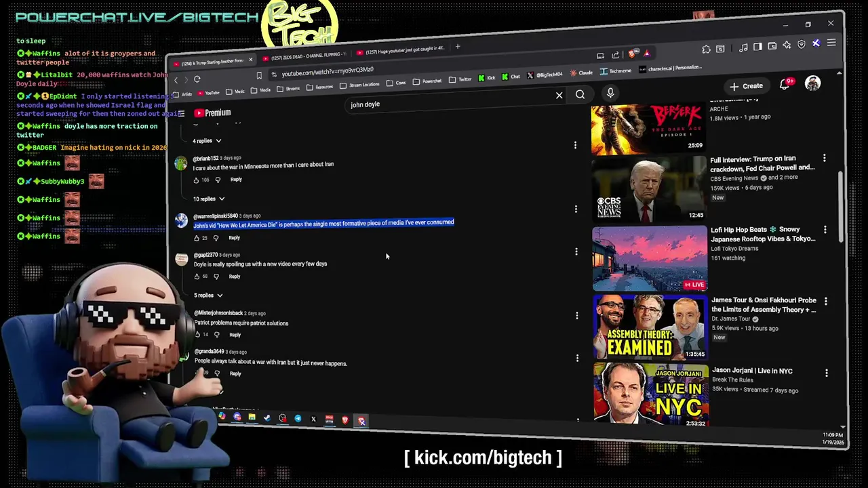Screen dimensions: 868x488
Task: Open Stream Locations bookmark folder
Action: pyautogui.click(x=359, y=85)
